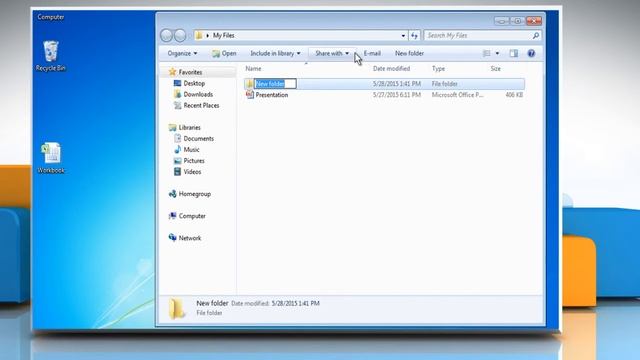
Task: Select the Workbook desktop icon
Action: coord(51,158)
